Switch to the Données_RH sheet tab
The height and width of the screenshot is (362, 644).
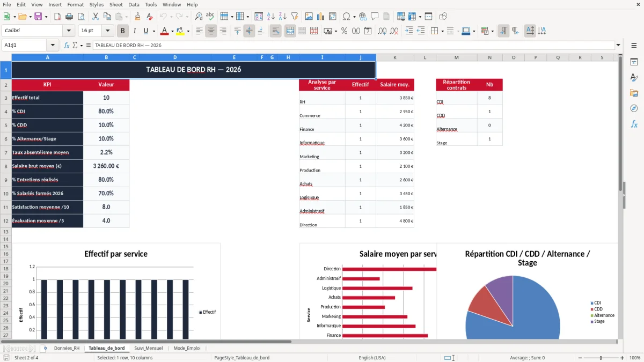[67, 348]
